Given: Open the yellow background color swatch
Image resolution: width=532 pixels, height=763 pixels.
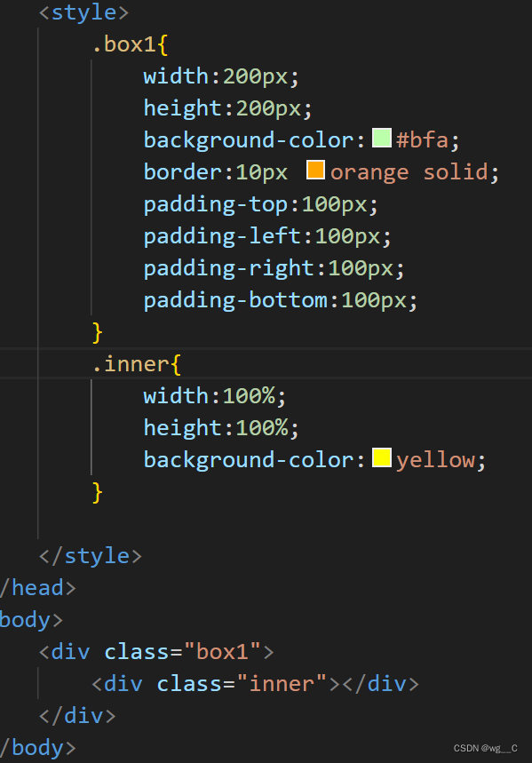Looking at the screenshot, I should coord(382,457).
